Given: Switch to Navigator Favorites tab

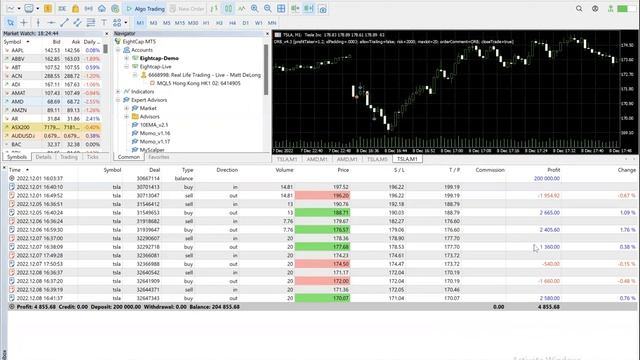Looking at the screenshot, I should [158, 157].
